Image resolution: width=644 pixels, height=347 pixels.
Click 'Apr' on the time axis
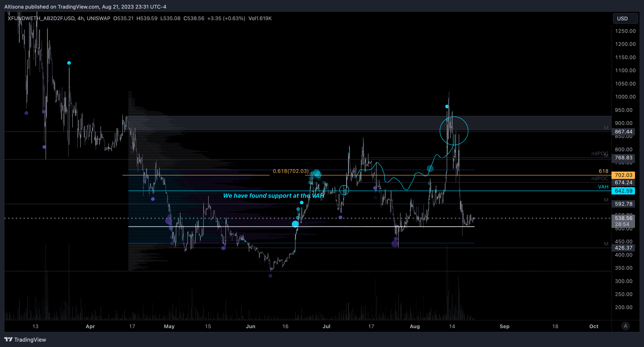click(x=90, y=326)
